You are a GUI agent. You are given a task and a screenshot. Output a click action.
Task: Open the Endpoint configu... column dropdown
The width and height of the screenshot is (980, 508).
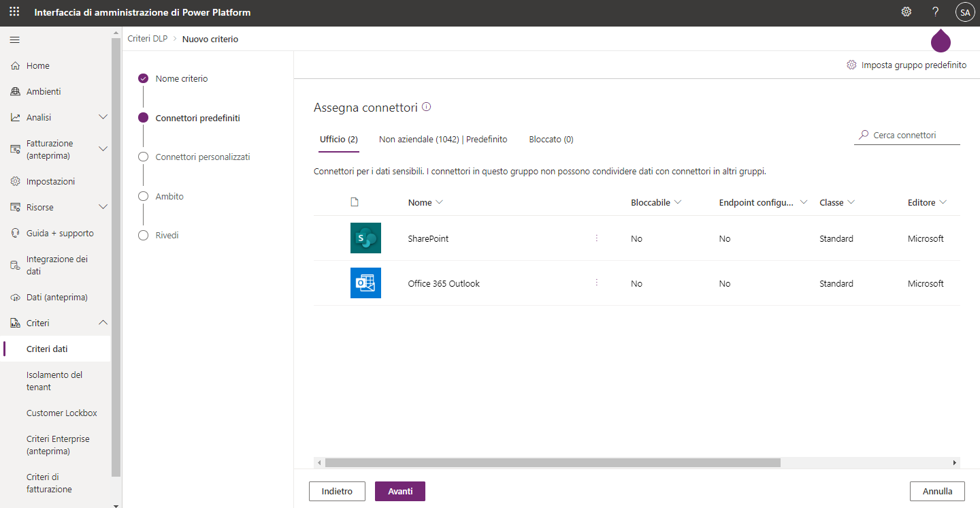pos(804,202)
